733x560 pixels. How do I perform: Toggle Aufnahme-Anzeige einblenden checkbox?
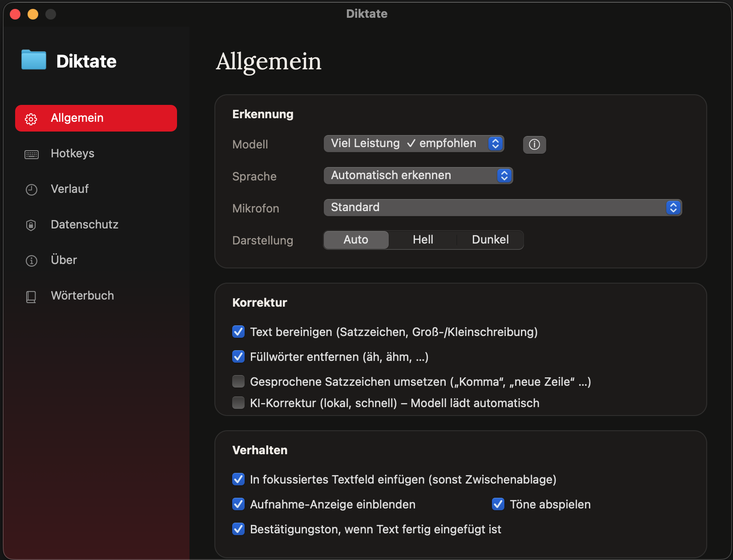click(238, 504)
